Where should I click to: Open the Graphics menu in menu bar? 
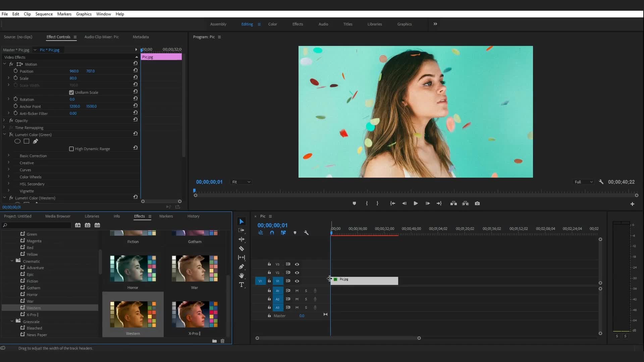(x=84, y=14)
